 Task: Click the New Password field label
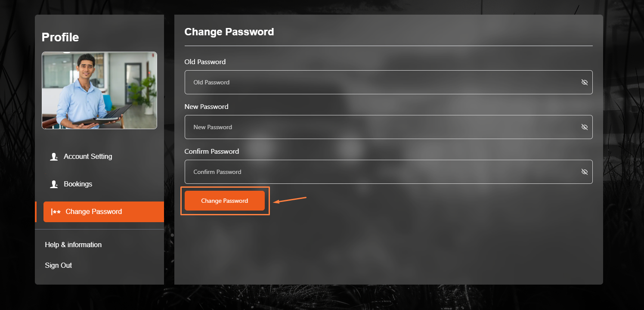coord(206,107)
